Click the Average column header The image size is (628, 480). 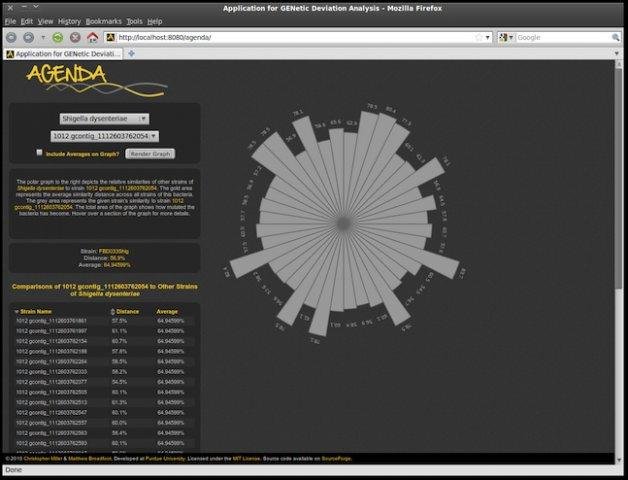[x=167, y=311]
